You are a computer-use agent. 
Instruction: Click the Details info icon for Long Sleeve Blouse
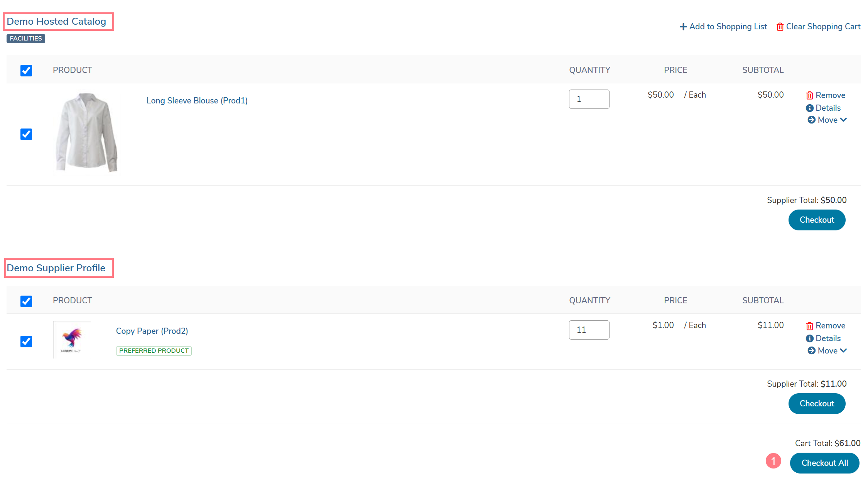click(x=810, y=108)
